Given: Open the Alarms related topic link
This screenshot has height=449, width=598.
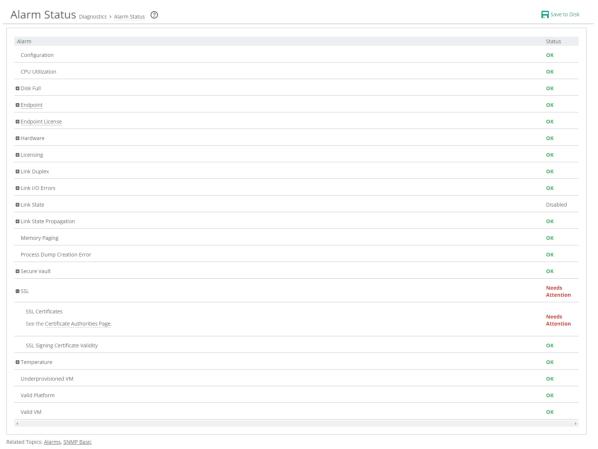Looking at the screenshot, I should (x=52, y=442).
